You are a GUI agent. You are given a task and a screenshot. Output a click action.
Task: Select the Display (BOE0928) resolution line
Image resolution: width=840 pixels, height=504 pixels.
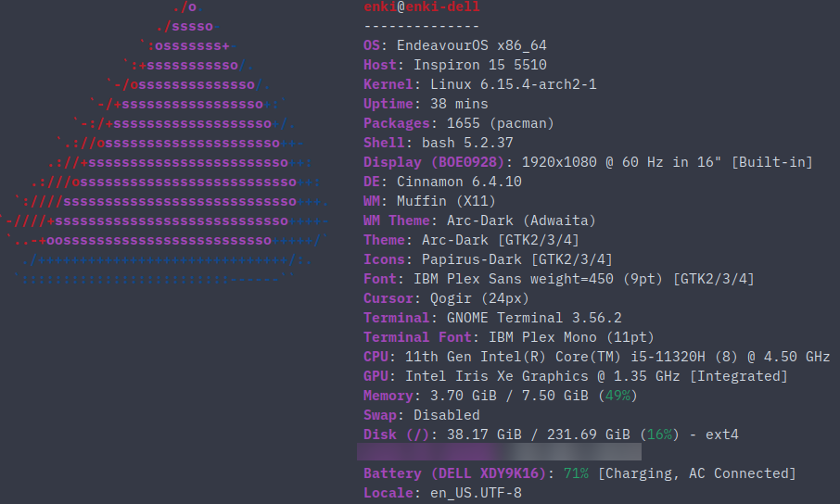[588, 162]
